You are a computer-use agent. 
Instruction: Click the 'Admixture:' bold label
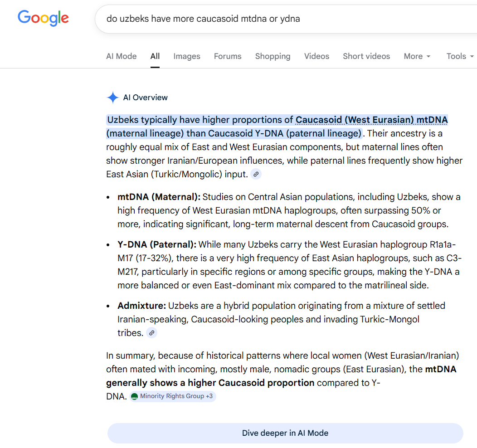[x=142, y=306]
